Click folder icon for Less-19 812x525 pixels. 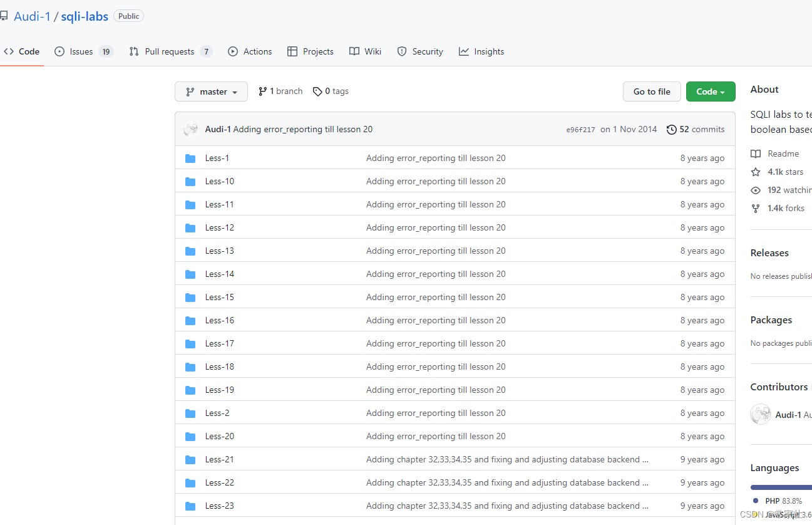(190, 390)
